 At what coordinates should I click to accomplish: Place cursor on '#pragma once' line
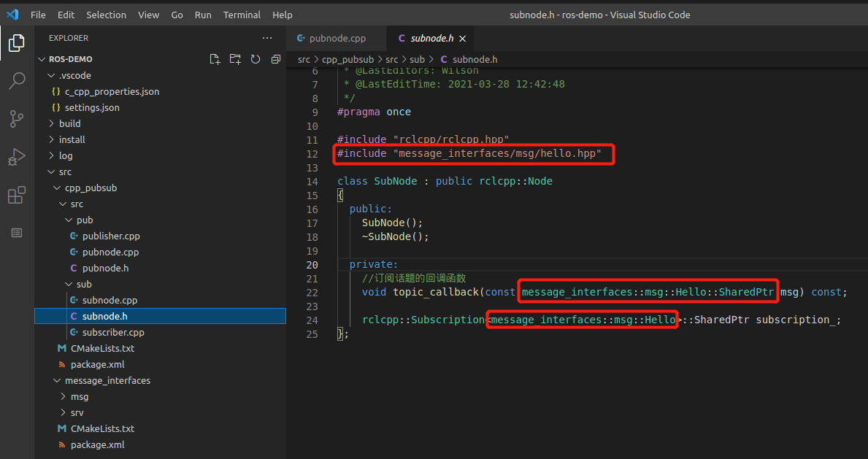(x=375, y=112)
